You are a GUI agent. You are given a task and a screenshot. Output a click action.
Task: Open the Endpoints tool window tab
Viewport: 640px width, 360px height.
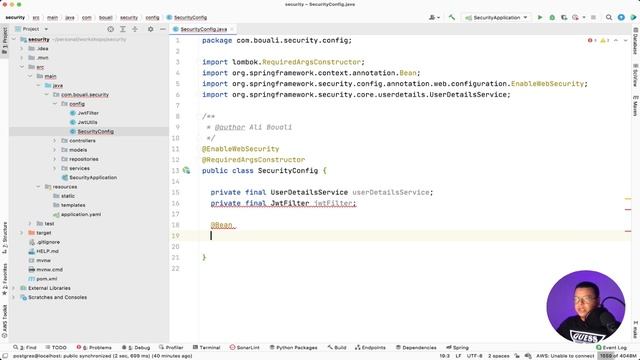tap(370, 347)
